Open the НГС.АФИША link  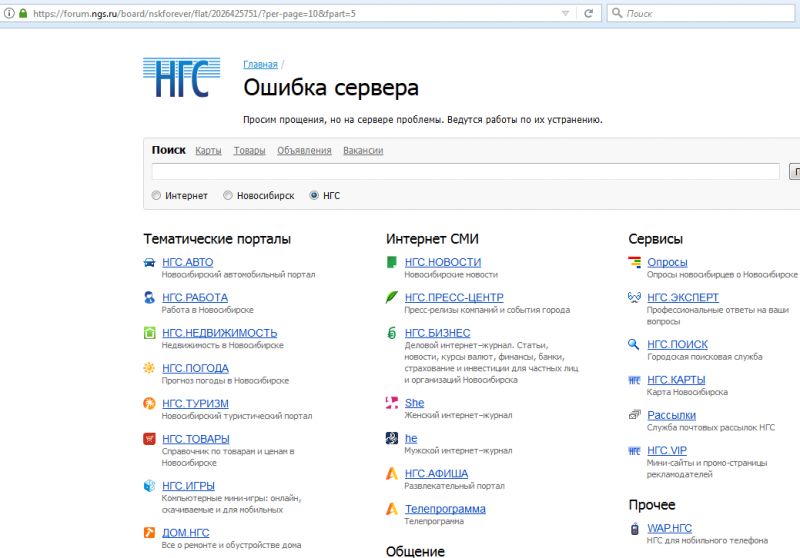click(x=436, y=473)
